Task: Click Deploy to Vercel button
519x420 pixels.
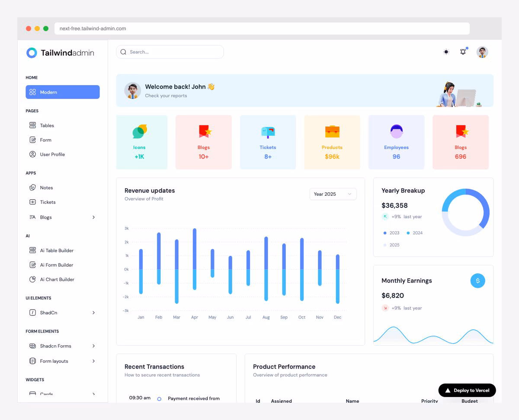Action: (x=467, y=390)
